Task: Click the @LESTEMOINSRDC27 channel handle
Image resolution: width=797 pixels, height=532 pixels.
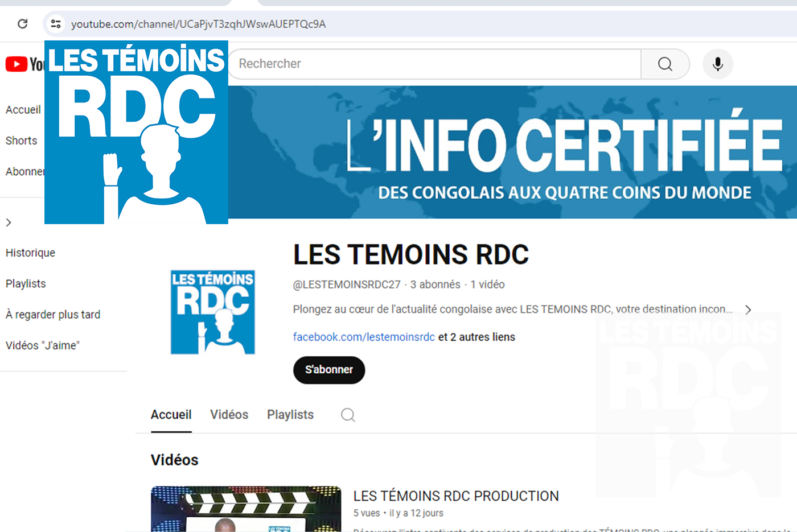Action: [x=347, y=284]
